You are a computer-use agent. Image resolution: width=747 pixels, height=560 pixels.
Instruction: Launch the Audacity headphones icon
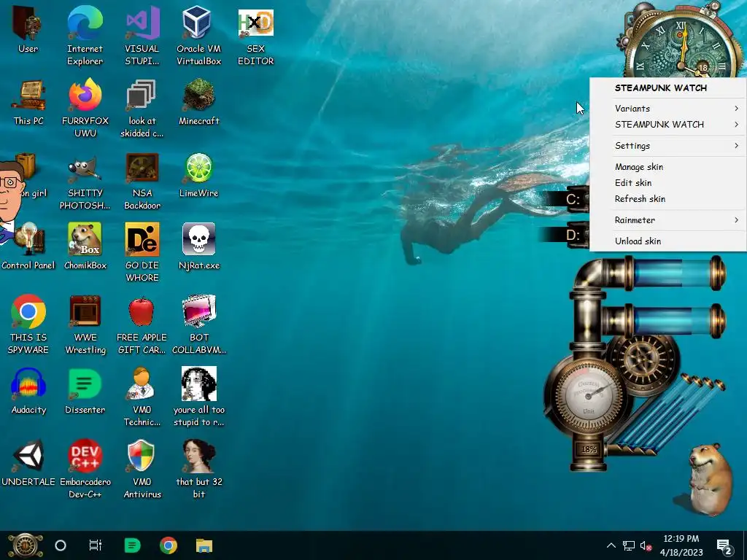tap(28, 384)
